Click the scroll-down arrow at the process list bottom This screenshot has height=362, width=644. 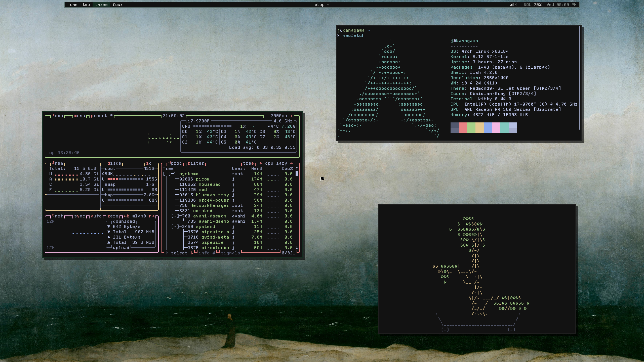[x=297, y=248]
